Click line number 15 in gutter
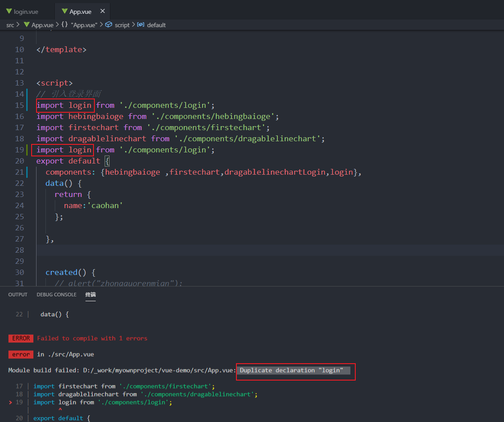The image size is (504, 422). tap(20, 105)
